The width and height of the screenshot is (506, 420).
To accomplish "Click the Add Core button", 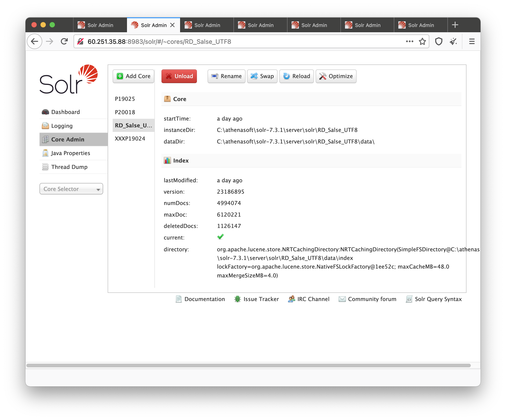I will (x=134, y=76).
